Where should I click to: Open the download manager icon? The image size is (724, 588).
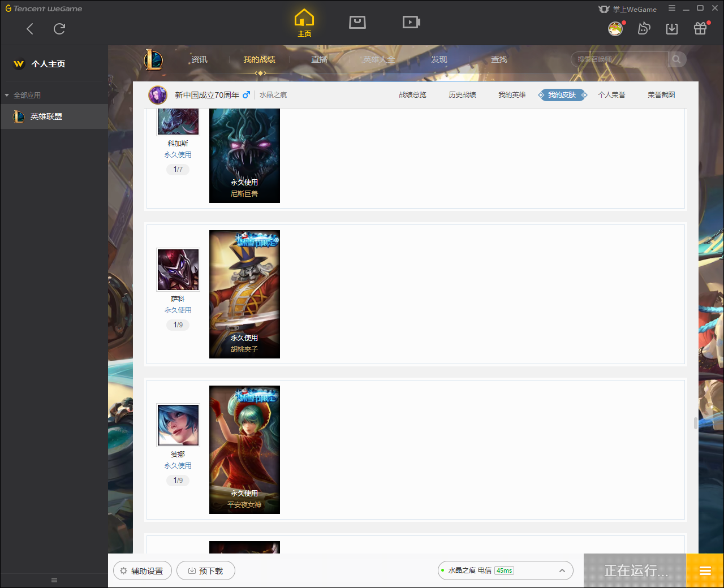[672, 29]
